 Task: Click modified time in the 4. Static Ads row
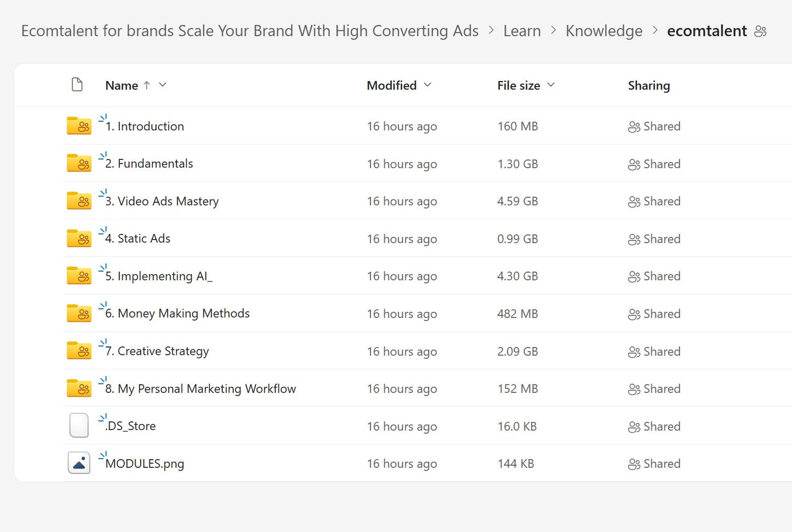click(402, 239)
